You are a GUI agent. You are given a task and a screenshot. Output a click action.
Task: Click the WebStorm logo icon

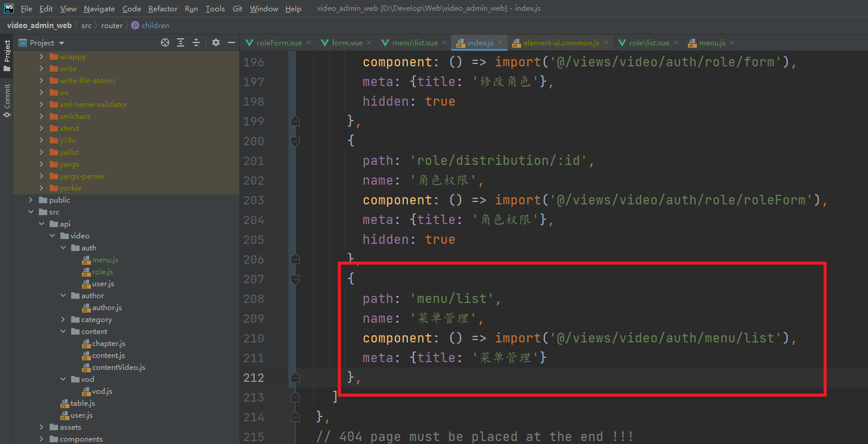click(x=9, y=8)
